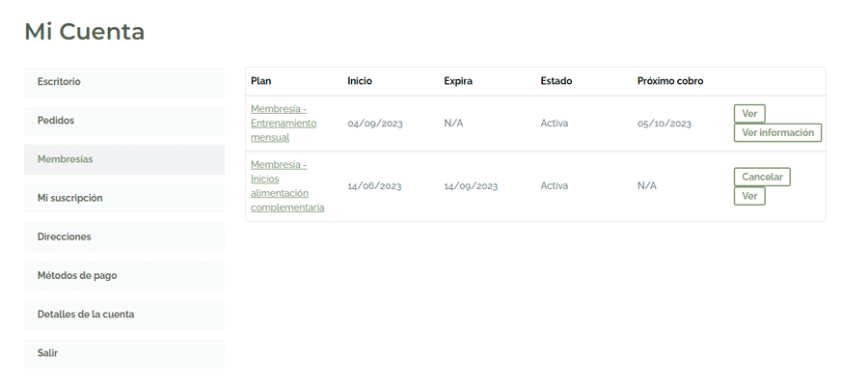Click the Mi Cuenta page heading

tap(85, 32)
